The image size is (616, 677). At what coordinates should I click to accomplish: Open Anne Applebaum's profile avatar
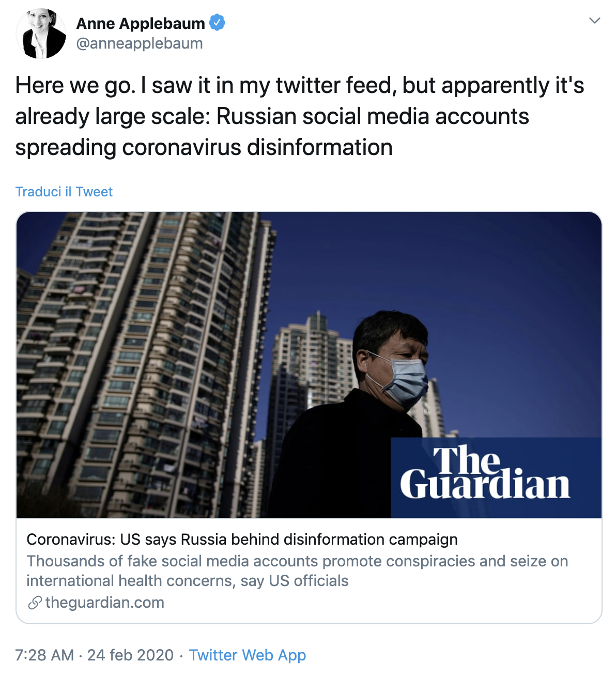tap(41, 34)
